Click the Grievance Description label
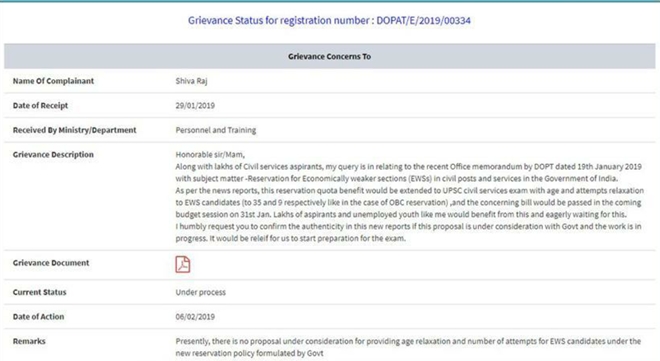This screenshot has height=361, width=660. point(53,154)
